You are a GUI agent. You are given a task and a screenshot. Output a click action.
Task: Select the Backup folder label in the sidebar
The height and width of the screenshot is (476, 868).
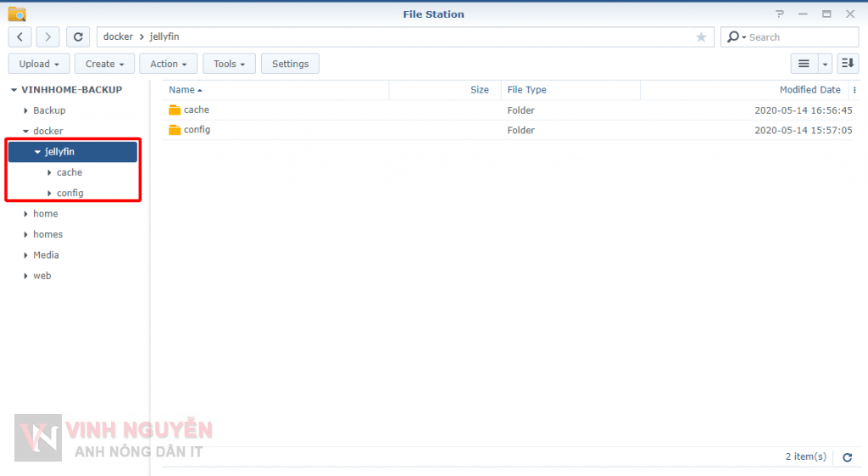coord(49,110)
